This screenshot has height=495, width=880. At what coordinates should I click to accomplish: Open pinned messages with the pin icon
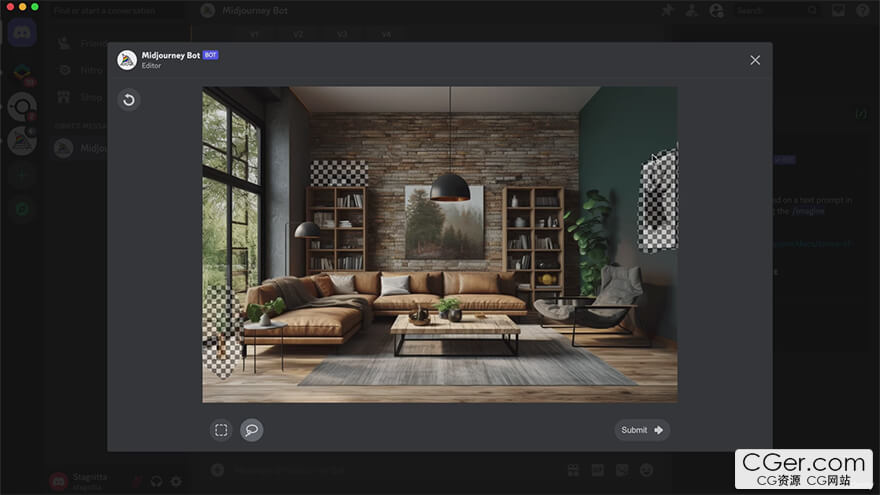[668, 10]
